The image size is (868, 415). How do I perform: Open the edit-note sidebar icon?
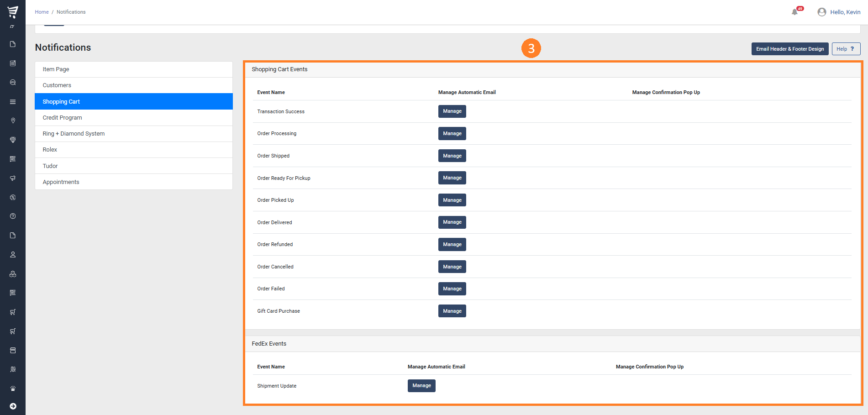(x=13, y=63)
